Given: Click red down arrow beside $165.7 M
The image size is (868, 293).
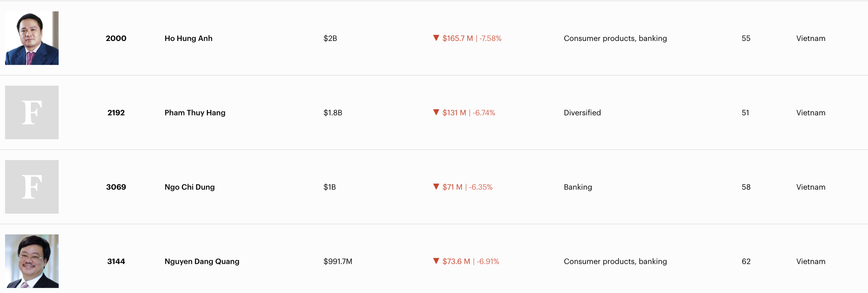Looking at the screenshot, I should [436, 38].
